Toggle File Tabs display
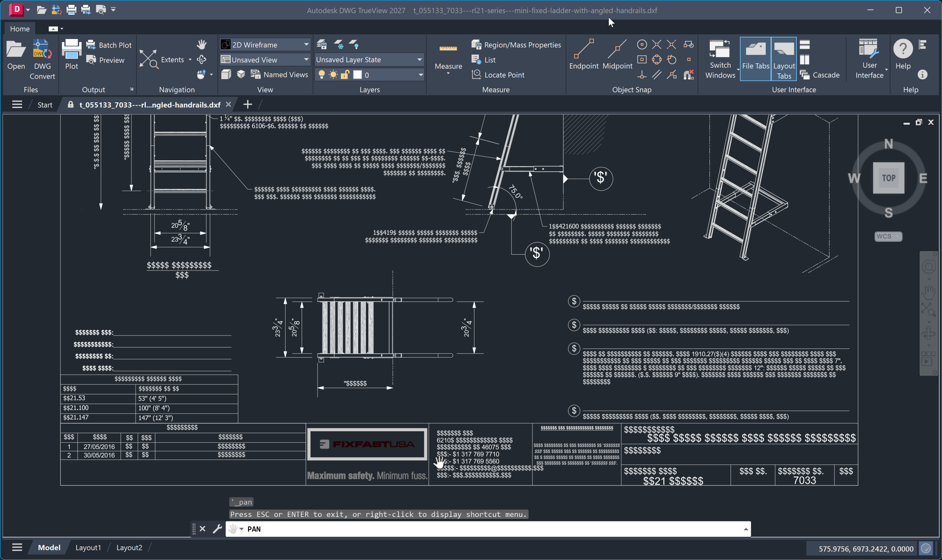This screenshot has width=942, height=560. pos(755,59)
